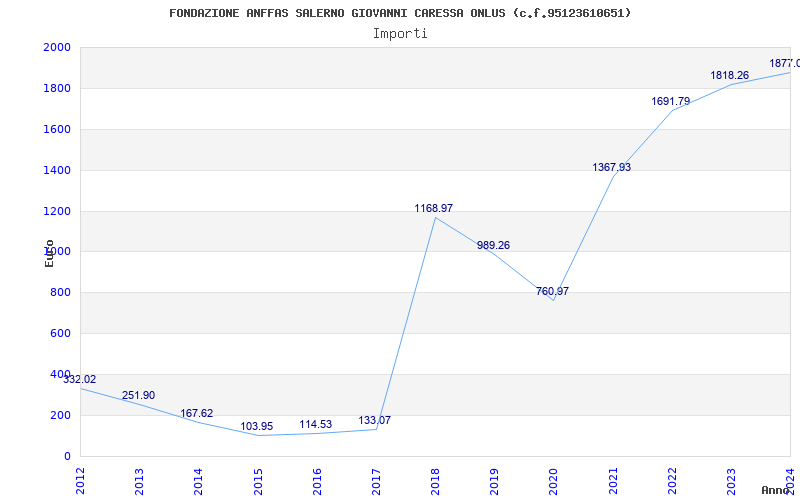Image resolution: width=800 pixels, height=500 pixels.
Task: Click the 1600 y-axis tick value
Action: point(57,129)
